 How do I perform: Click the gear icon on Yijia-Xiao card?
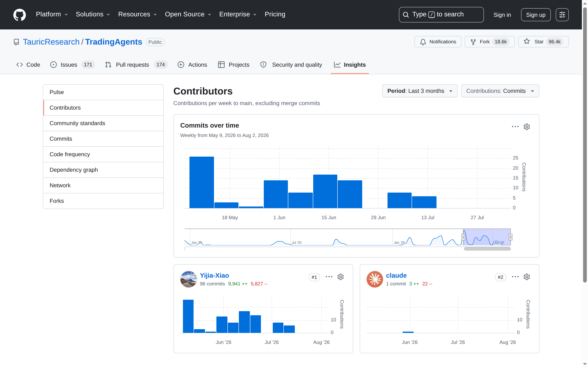[340, 277]
